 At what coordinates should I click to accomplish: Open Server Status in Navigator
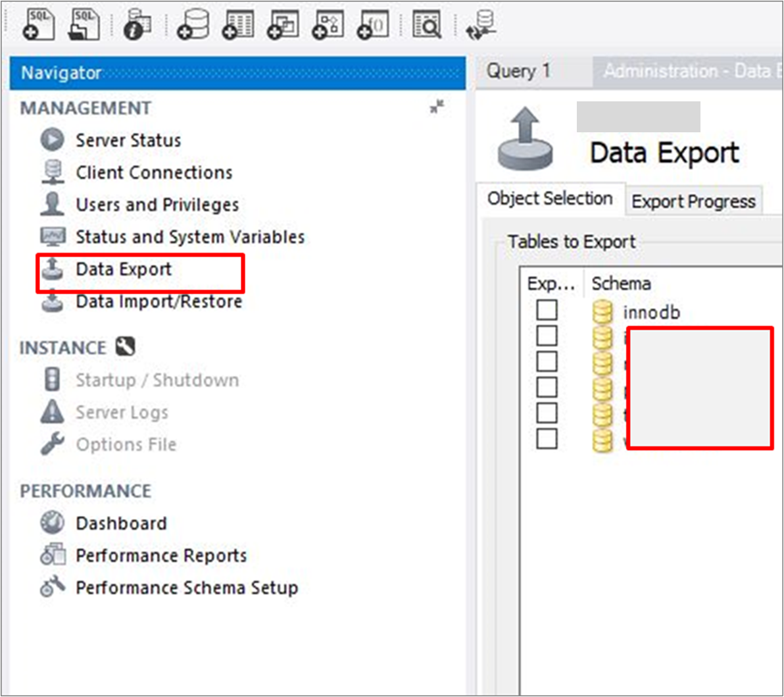[x=128, y=140]
